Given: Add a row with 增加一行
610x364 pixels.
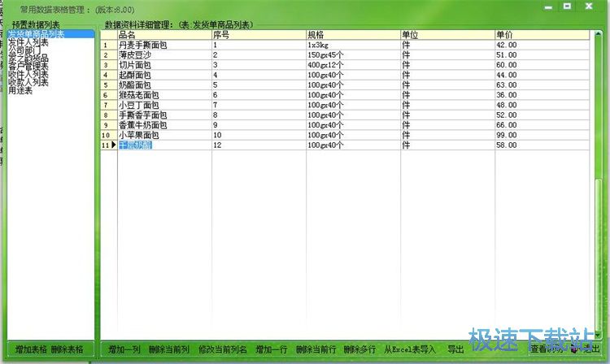Looking at the screenshot, I should (x=272, y=349).
